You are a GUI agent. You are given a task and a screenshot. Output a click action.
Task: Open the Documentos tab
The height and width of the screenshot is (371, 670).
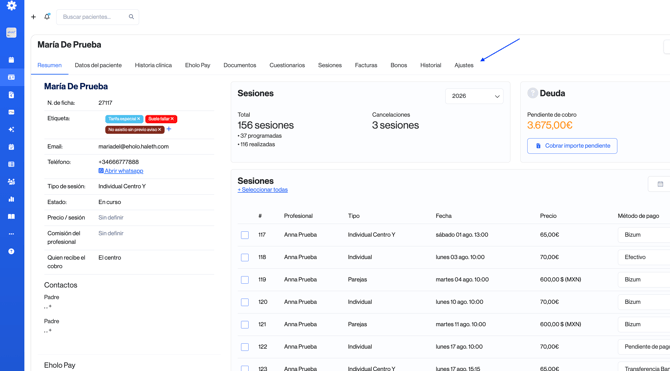click(240, 65)
